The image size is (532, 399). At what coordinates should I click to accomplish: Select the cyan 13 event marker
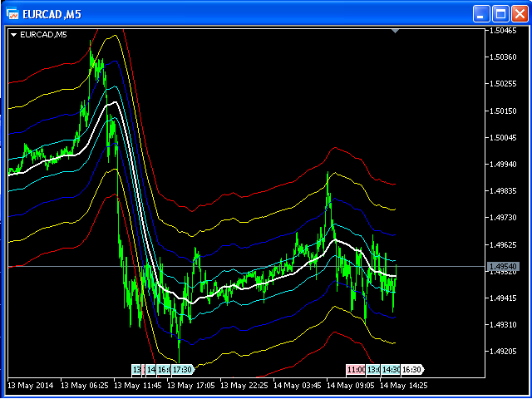pos(136,369)
